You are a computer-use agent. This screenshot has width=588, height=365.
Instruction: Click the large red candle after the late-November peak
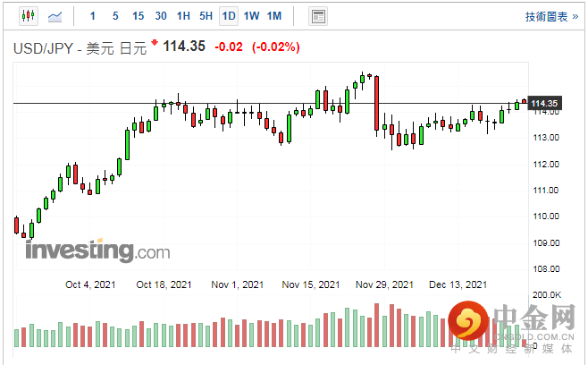click(x=376, y=103)
